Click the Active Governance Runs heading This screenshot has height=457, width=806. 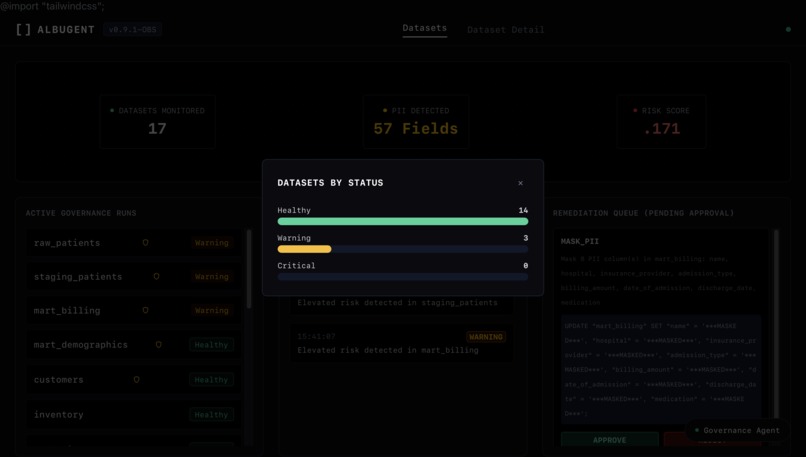click(81, 213)
